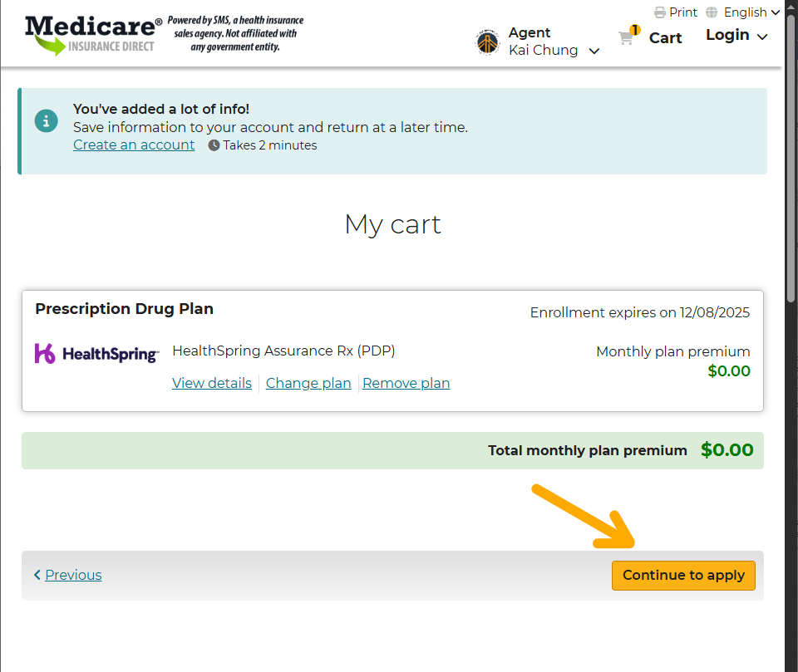Click the HealthSpring logo
This screenshot has width=798, height=672.
(96, 354)
